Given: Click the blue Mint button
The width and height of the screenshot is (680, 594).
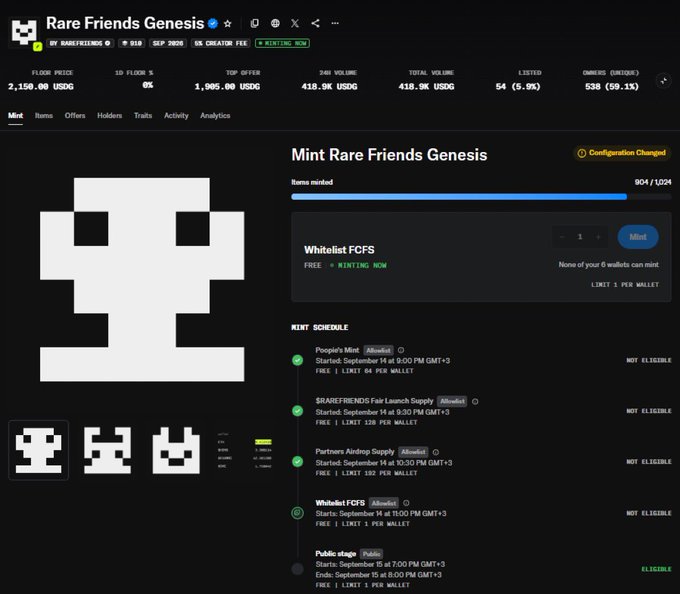Looking at the screenshot, I should tap(638, 237).
